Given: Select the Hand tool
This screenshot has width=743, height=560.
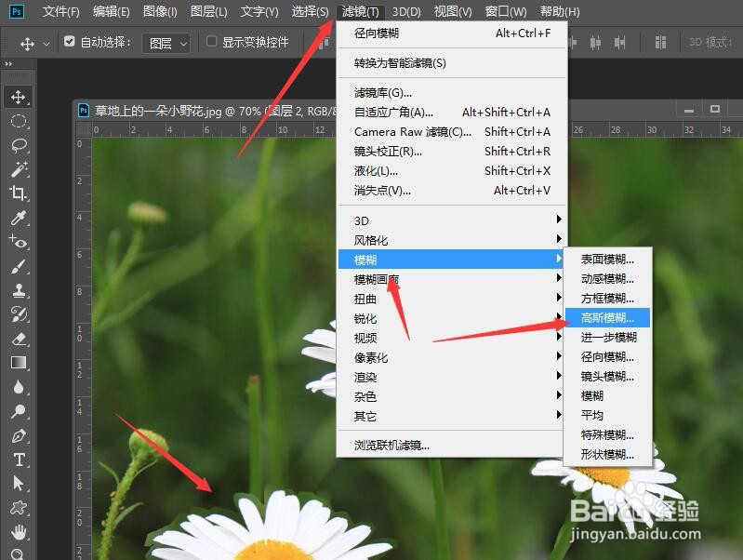Looking at the screenshot, I should [19, 532].
